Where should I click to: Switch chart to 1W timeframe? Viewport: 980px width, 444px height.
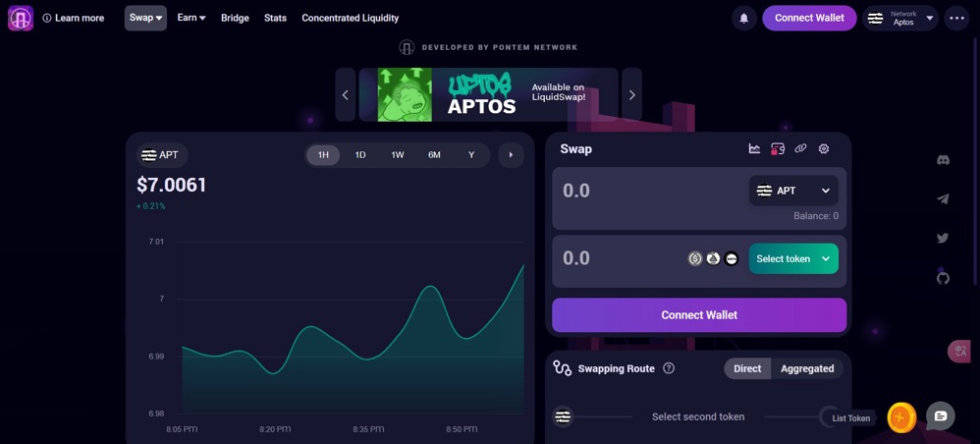tap(398, 155)
